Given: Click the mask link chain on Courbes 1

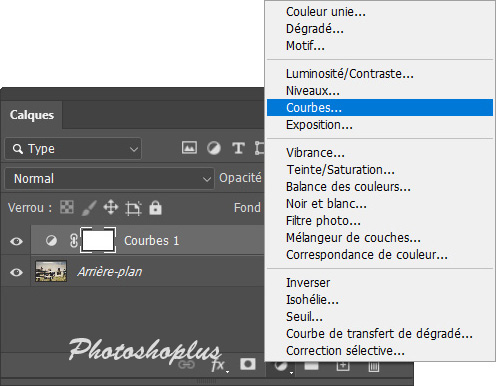Looking at the screenshot, I should (74, 240).
